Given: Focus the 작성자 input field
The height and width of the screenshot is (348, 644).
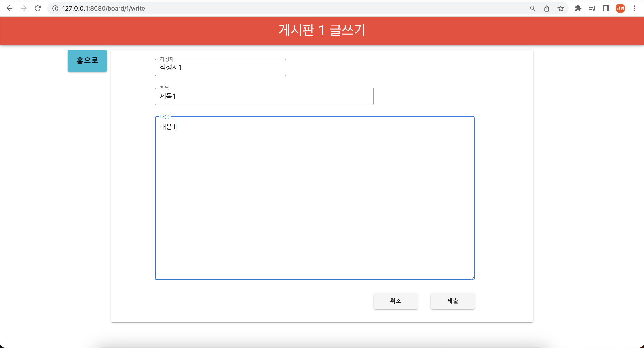Looking at the screenshot, I should pos(220,67).
